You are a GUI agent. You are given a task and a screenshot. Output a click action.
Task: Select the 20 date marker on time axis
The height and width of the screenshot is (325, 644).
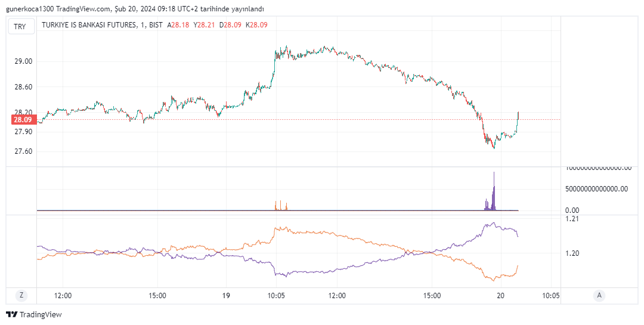(501, 295)
